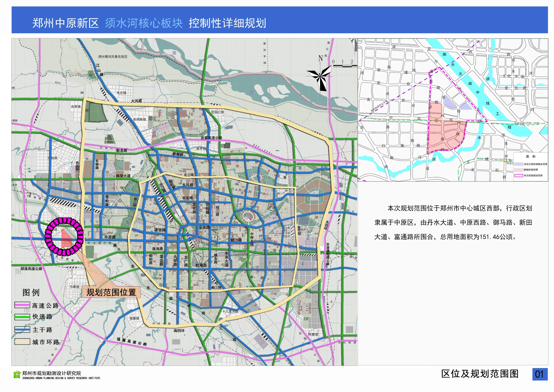Click 郑州市规划勘测设计研究院 footer text
The height and width of the screenshot is (392, 554).
tap(52, 373)
